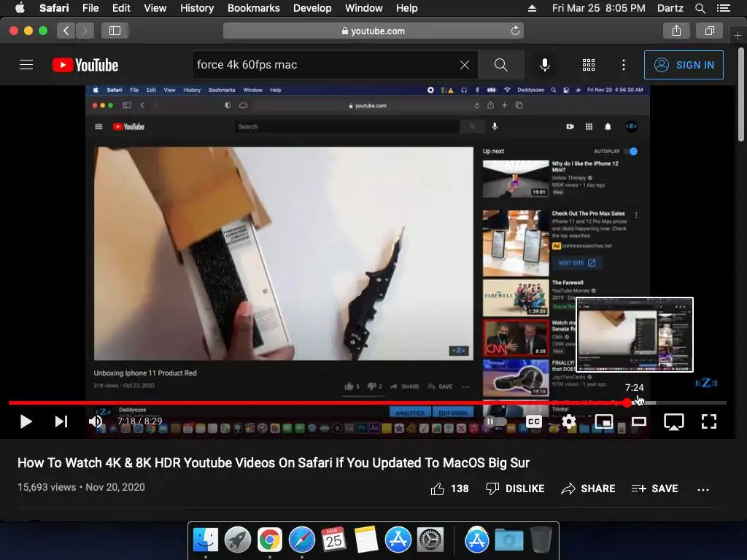Open Launchpad from the Dock

[238, 540]
